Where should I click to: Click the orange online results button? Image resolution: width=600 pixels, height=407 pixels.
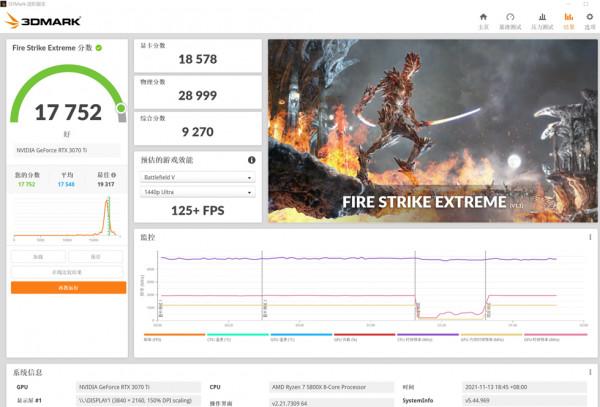(x=68, y=288)
